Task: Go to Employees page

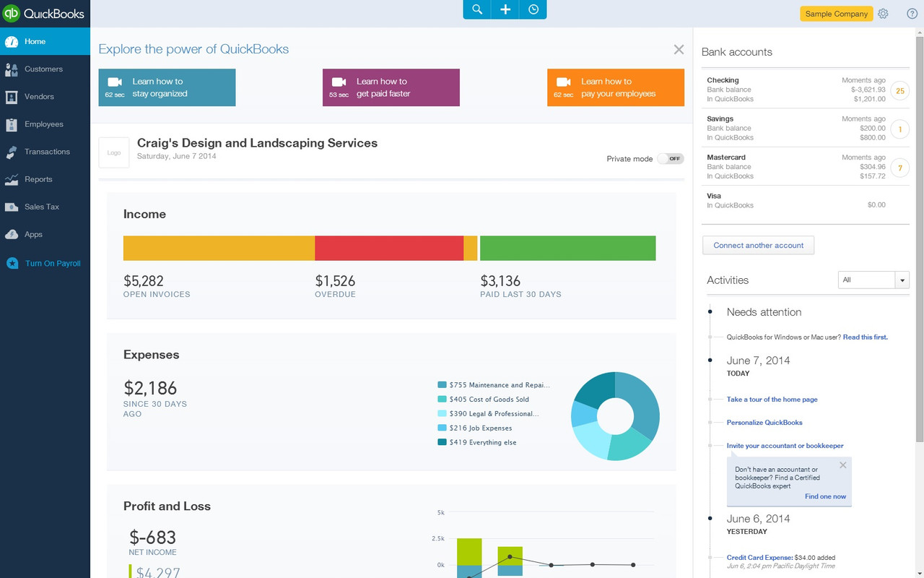Action: [44, 124]
